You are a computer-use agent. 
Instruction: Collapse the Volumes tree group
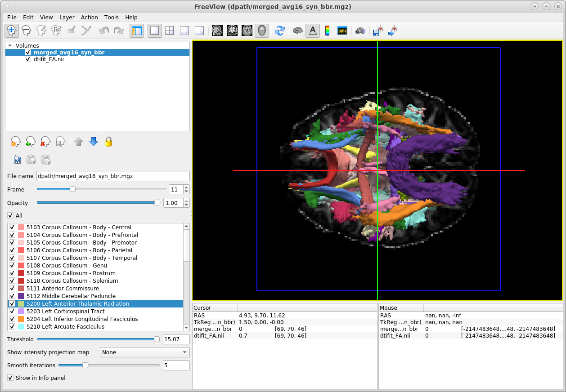(x=10, y=45)
